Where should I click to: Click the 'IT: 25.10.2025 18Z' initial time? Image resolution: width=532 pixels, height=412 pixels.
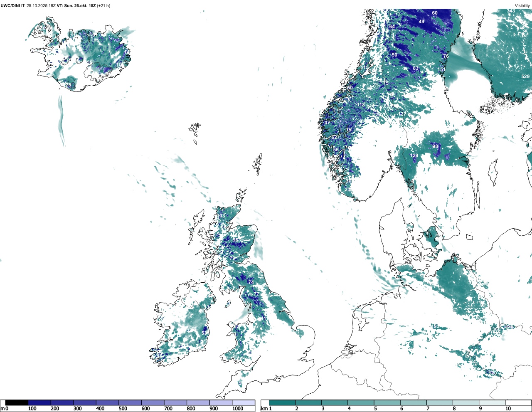(38, 6)
